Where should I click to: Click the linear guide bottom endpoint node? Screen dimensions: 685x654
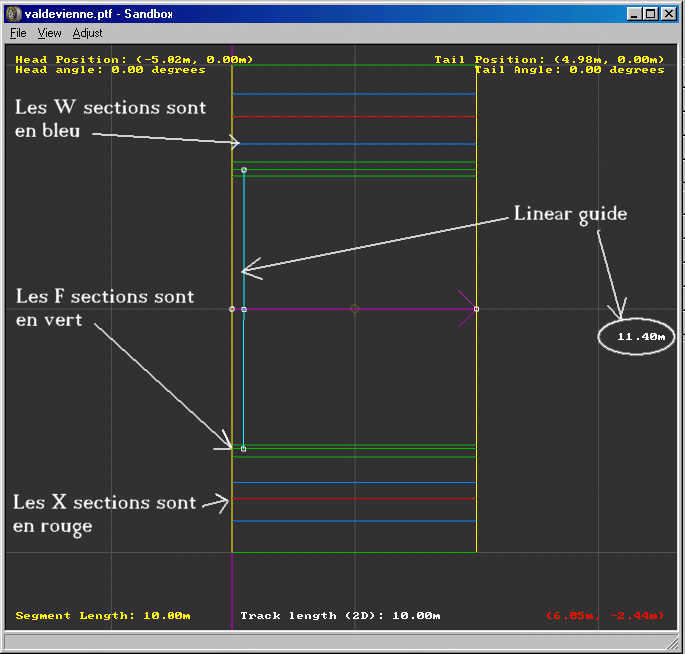[243, 449]
